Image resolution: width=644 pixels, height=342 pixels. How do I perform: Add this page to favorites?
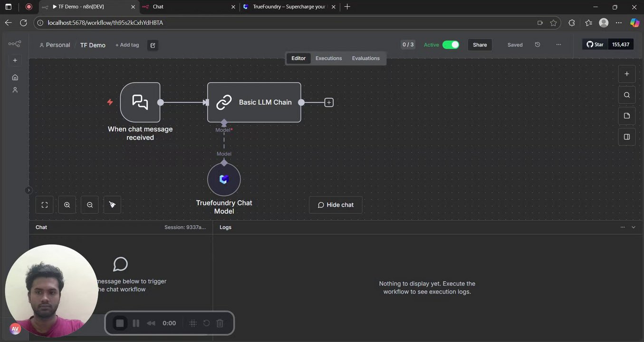[553, 23]
